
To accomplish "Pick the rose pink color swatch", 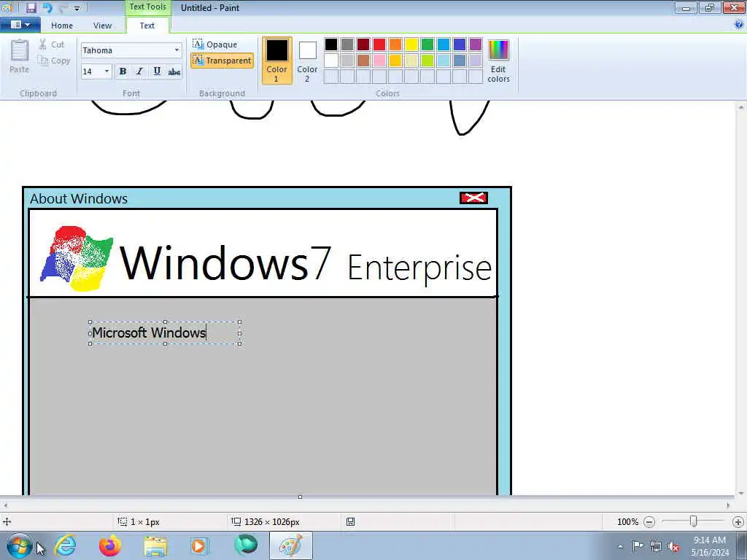I will click(x=379, y=61).
